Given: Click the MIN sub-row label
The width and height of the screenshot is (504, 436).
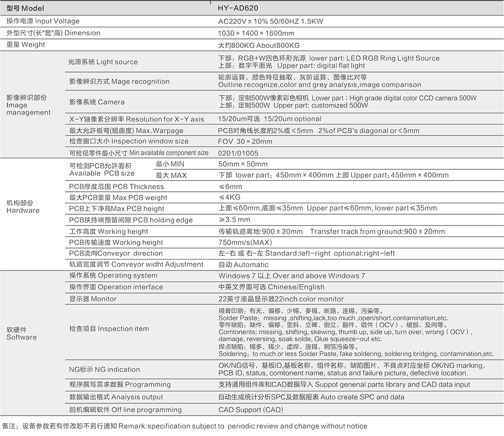Looking at the screenshot, I should tap(170, 164).
